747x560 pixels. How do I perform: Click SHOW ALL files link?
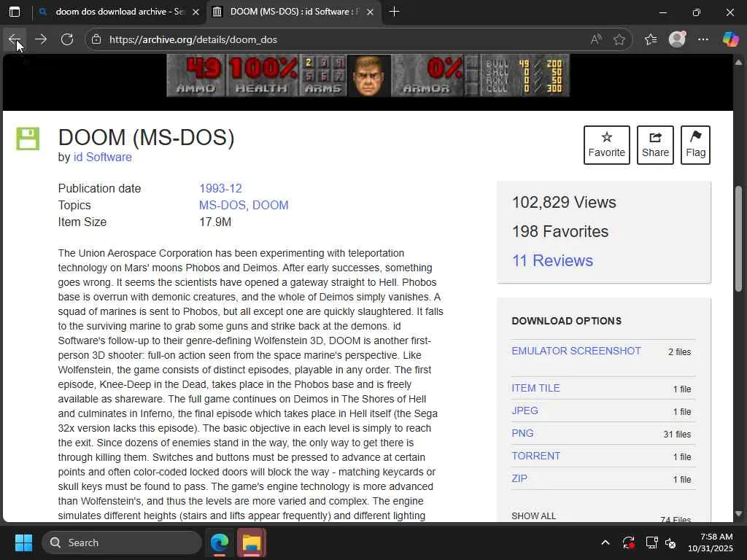coord(533,516)
